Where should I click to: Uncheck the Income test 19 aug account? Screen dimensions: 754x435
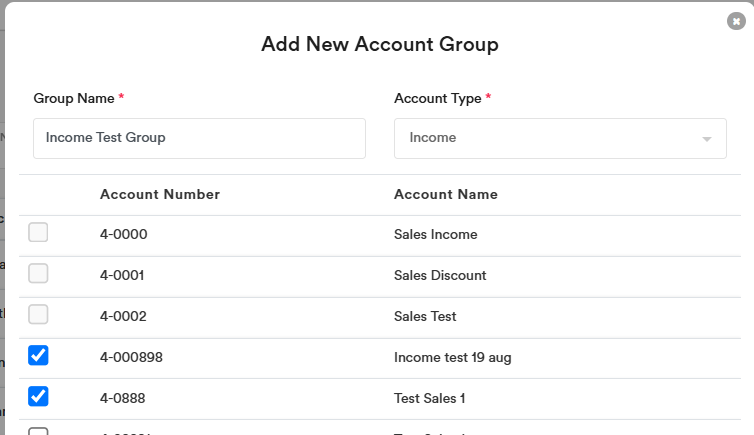pos(38,356)
